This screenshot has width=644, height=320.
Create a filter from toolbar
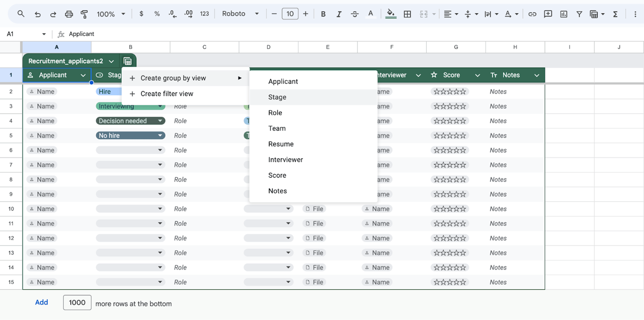point(579,14)
